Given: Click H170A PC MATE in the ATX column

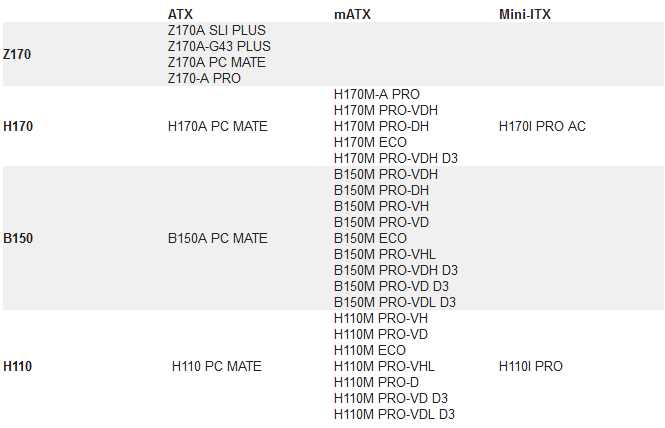Looking at the screenshot, I should click(218, 126).
